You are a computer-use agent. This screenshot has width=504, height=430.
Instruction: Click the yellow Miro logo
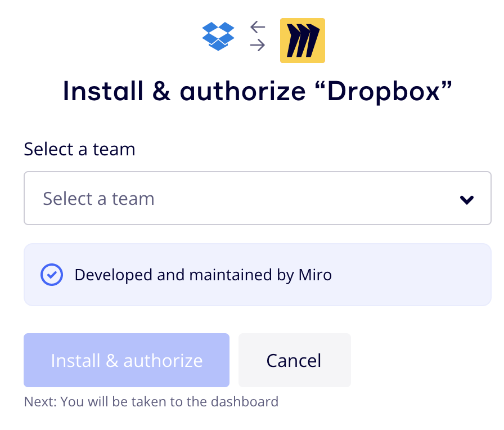point(303,41)
